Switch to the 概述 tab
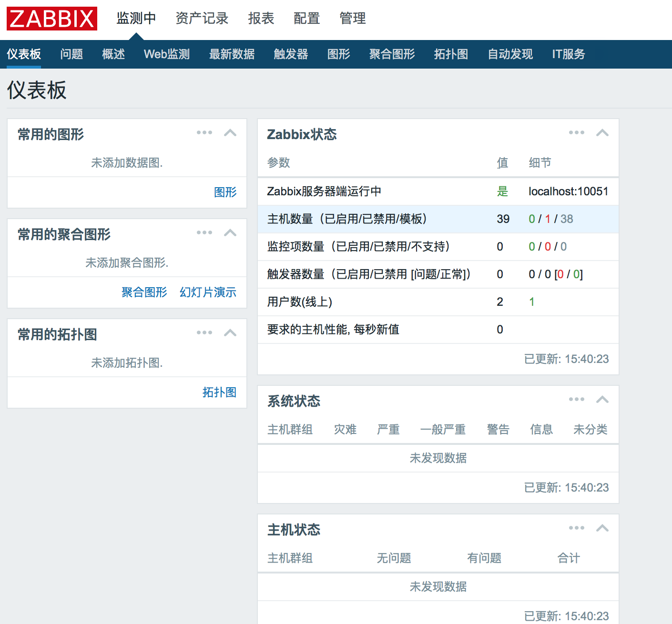 [x=113, y=54]
